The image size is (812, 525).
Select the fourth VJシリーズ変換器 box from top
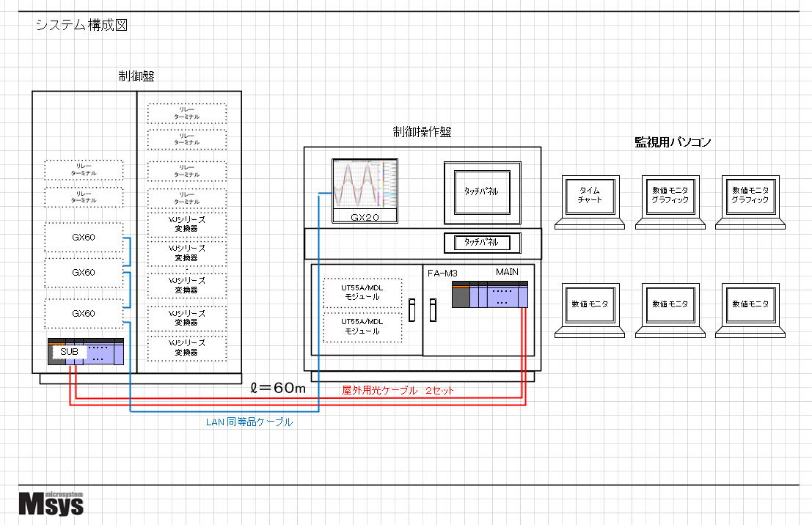coord(187,318)
